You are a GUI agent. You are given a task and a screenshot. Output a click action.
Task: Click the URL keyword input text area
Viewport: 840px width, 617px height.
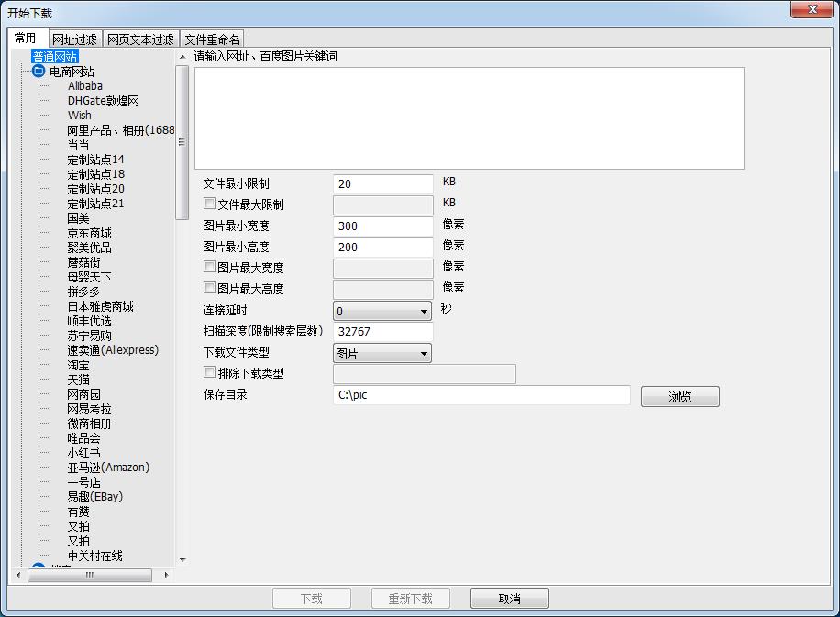469,118
